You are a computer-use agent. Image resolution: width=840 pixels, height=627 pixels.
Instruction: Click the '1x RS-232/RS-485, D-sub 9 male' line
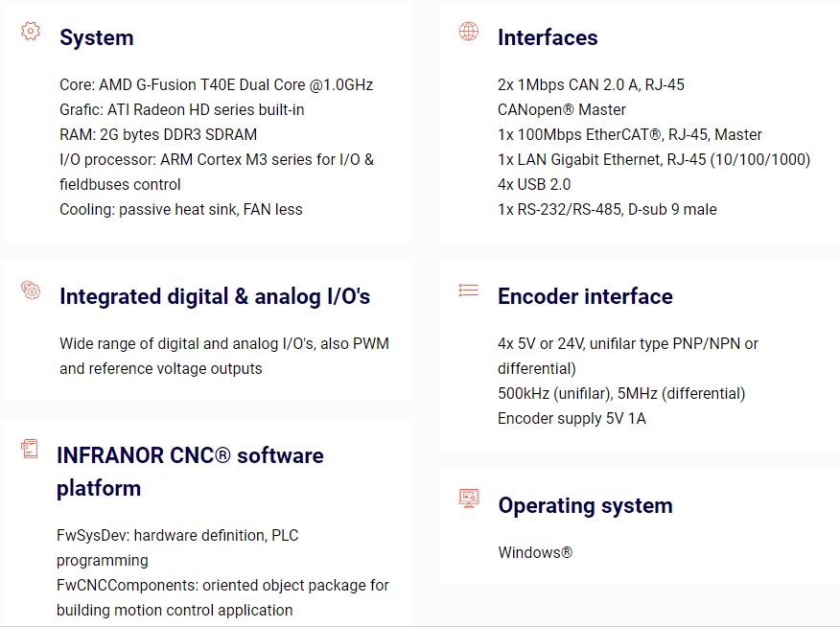[x=607, y=209]
